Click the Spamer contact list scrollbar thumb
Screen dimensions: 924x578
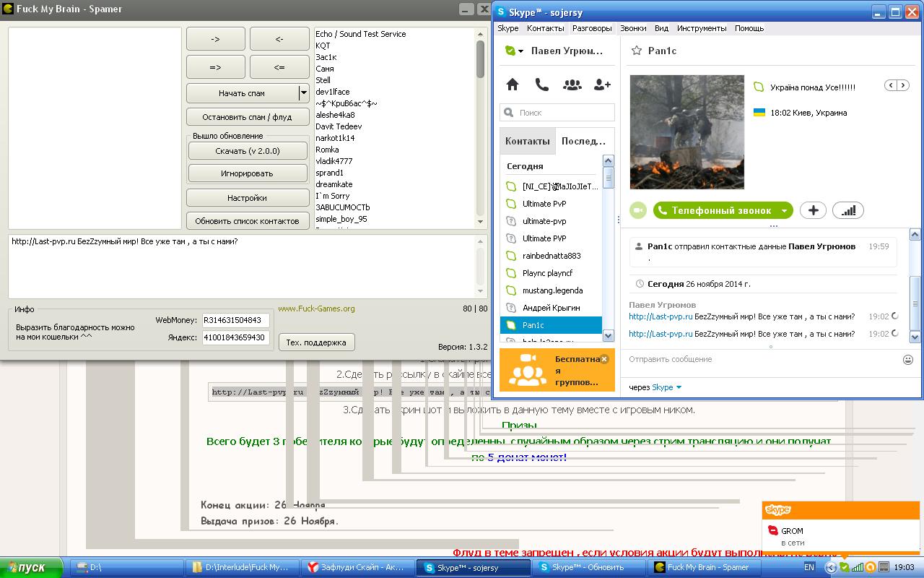coord(481,59)
